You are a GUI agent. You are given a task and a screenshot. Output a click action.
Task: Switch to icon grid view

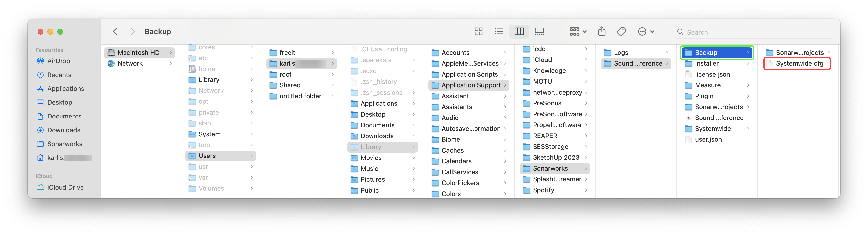[x=478, y=32]
